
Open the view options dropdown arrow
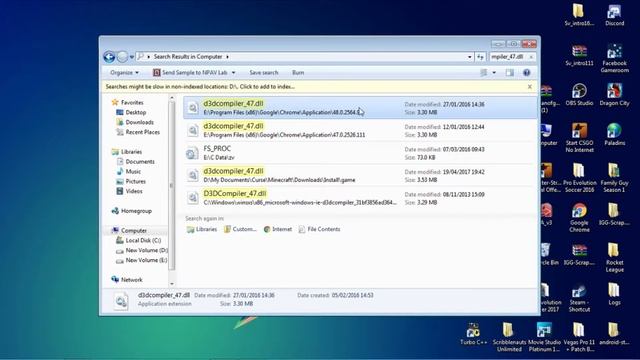coord(494,73)
